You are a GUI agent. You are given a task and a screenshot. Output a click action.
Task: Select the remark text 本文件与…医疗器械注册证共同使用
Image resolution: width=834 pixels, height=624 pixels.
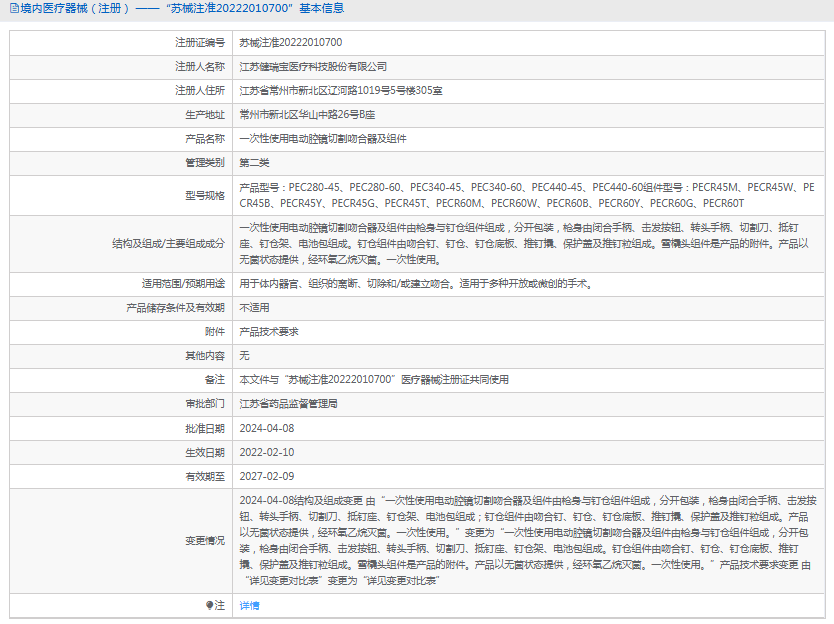pyautogui.click(x=374, y=380)
